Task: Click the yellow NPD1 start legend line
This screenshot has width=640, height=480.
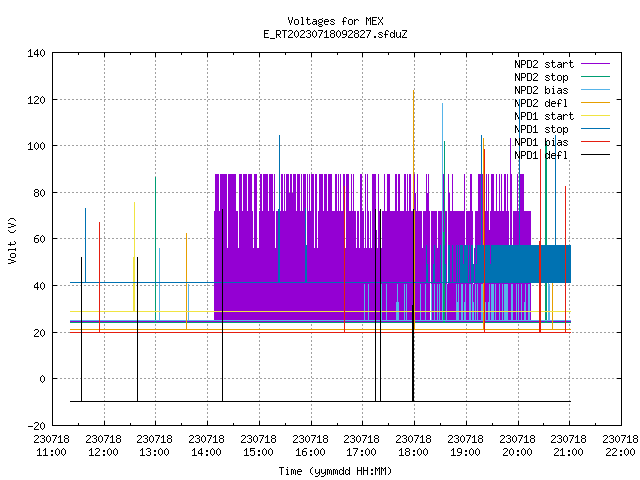Action: [x=596, y=116]
